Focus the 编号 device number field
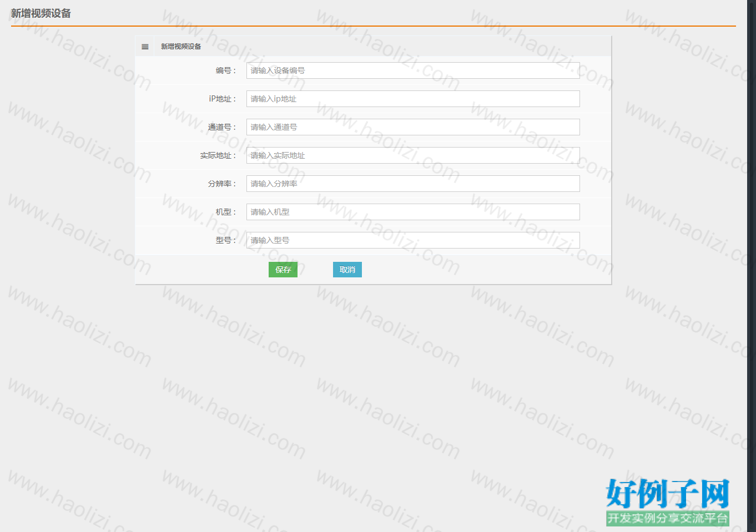 pyautogui.click(x=413, y=70)
